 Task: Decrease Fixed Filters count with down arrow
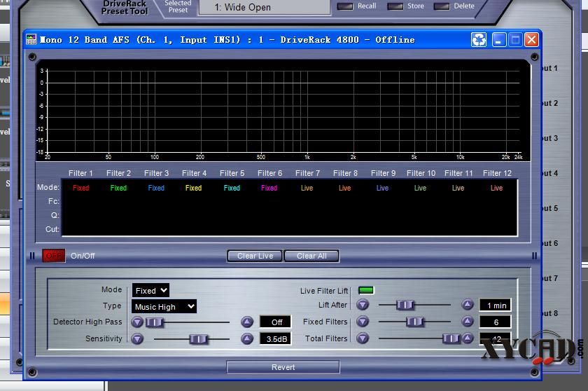(x=363, y=322)
